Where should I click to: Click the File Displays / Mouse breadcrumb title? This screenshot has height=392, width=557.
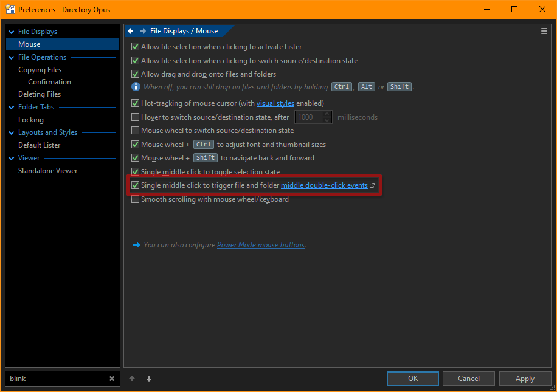[x=184, y=31]
